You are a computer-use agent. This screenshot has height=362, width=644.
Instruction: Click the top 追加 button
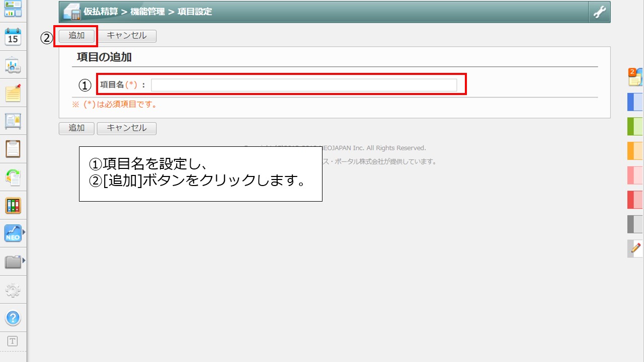click(76, 36)
